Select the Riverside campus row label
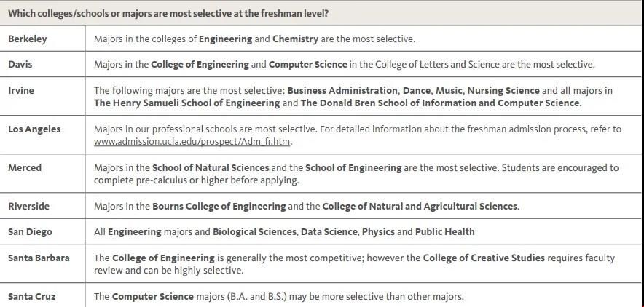The width and height of the screenshot is (644, 307). (x=28, y=206)
